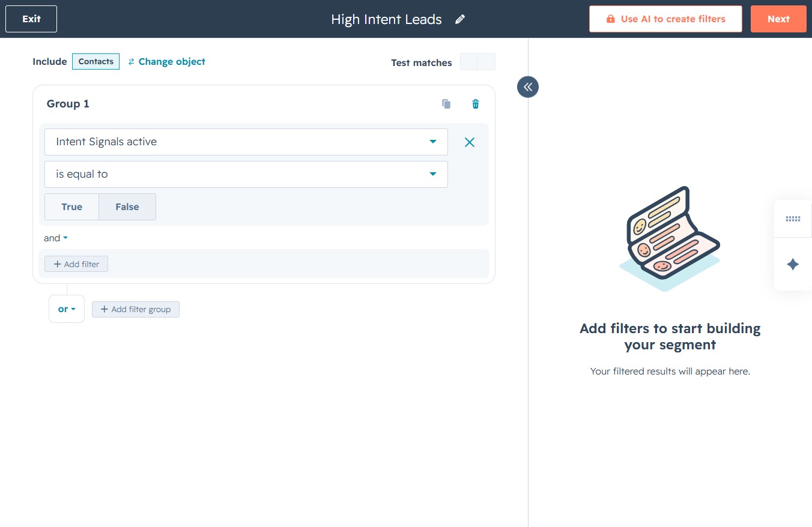Click the pencil icon to rename segment
The height and width of the screenshot is (527, 812).
[x=460, y=19]
